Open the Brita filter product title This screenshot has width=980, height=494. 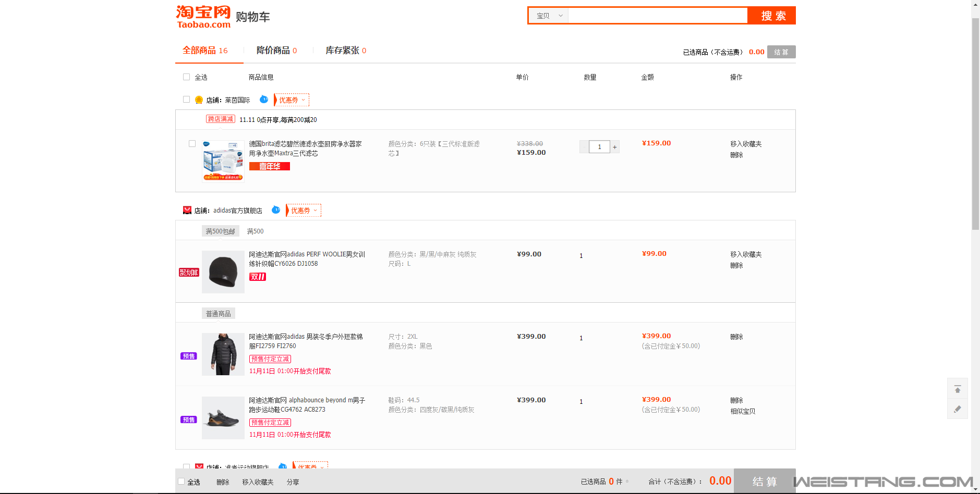pyautogui.click(x=305, y=149)
